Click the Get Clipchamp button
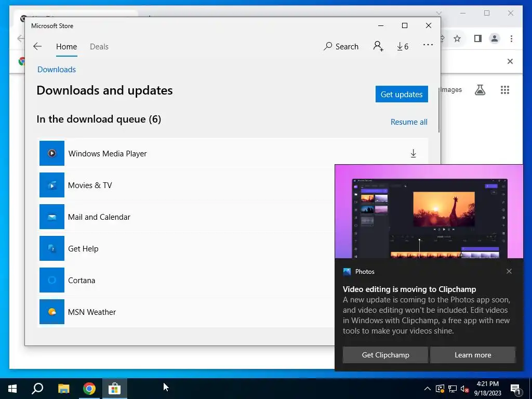Screen dimensions: 532x399 (385, 355)
